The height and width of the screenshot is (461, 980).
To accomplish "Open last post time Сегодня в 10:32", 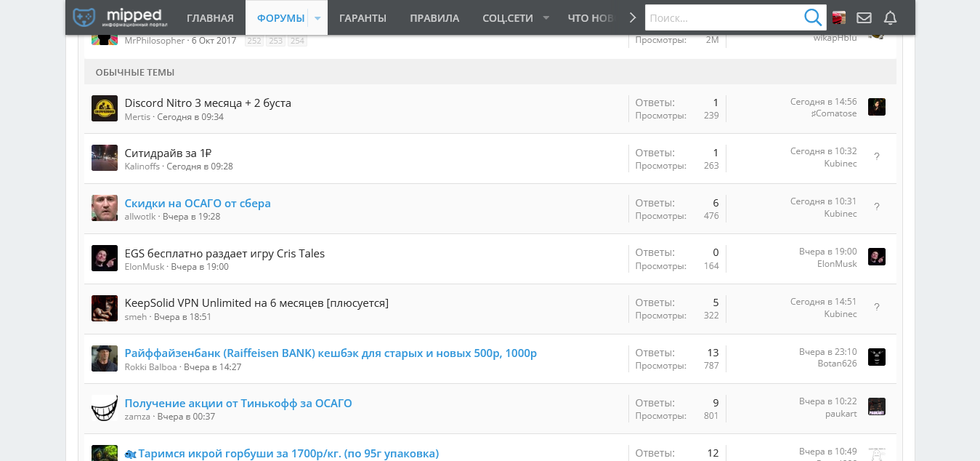I will (824, 151).
